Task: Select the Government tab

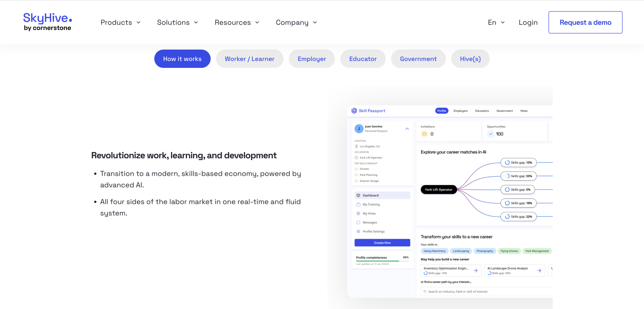Action: [x=418, y=59]
